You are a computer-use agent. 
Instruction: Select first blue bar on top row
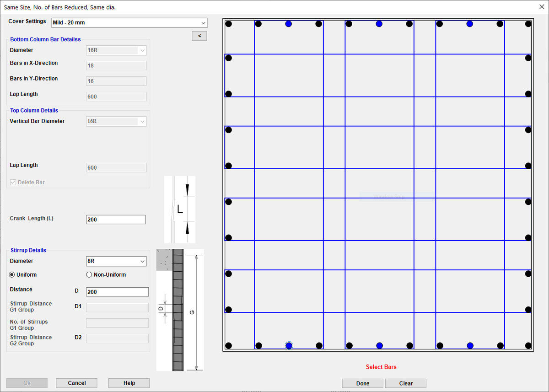tap(289, 24)
